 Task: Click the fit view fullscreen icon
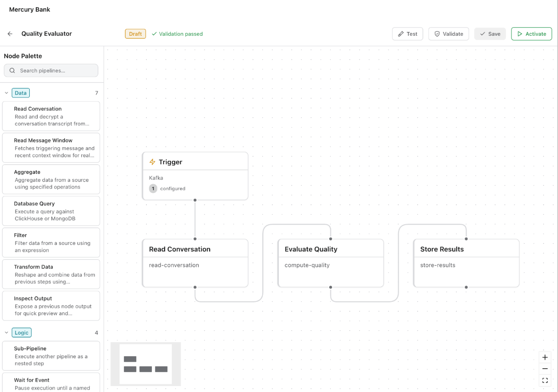coord(545,380)
